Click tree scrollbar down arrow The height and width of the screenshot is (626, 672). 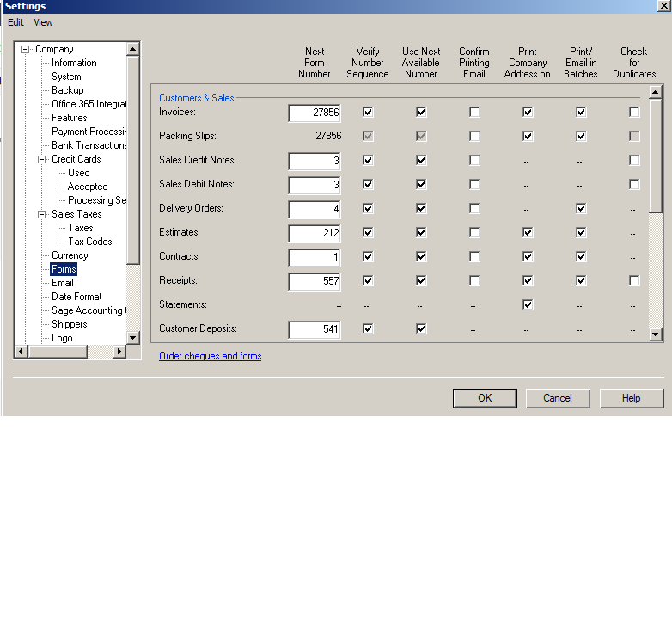pyautogui.click(x=133, y=338)
